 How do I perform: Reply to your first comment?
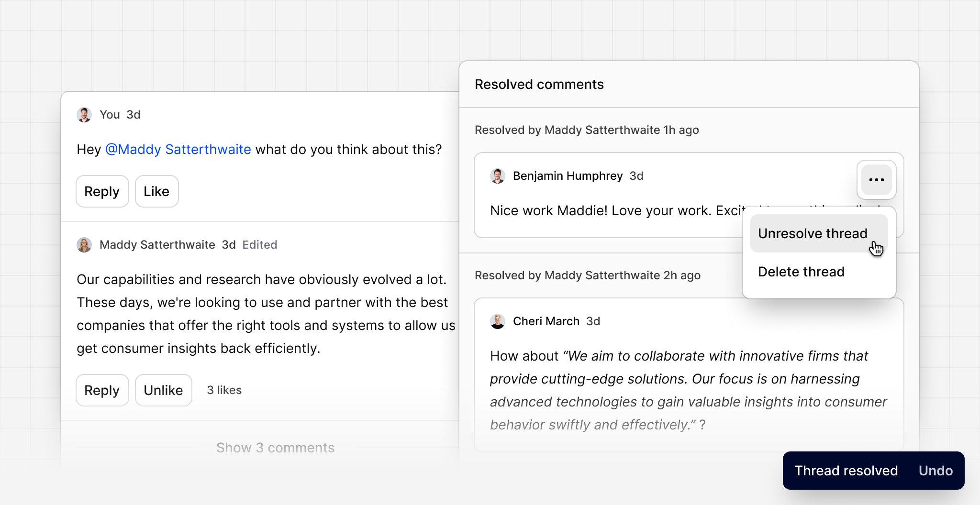click(x=102, y=191)
